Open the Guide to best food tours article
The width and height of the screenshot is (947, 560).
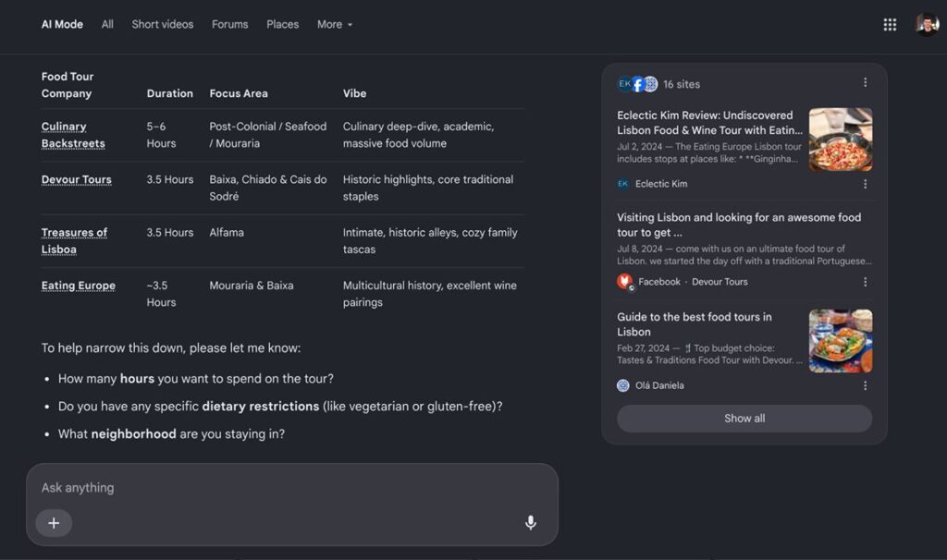pos(695,324)
